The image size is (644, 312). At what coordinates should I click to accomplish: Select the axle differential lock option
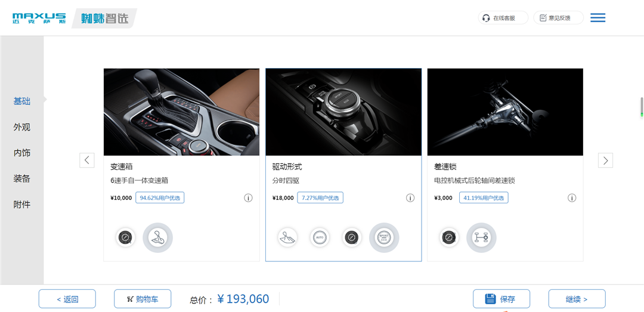[x=481, y=237]
